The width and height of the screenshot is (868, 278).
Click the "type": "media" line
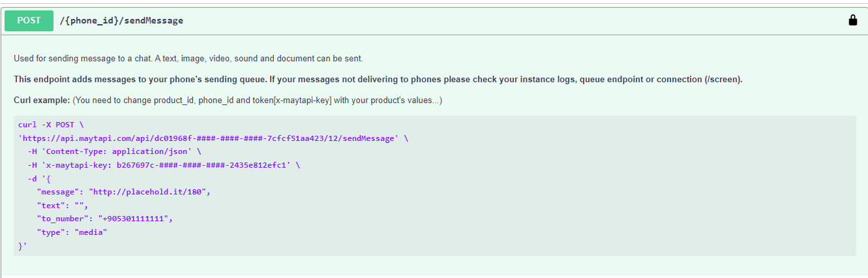click(72, 232)
